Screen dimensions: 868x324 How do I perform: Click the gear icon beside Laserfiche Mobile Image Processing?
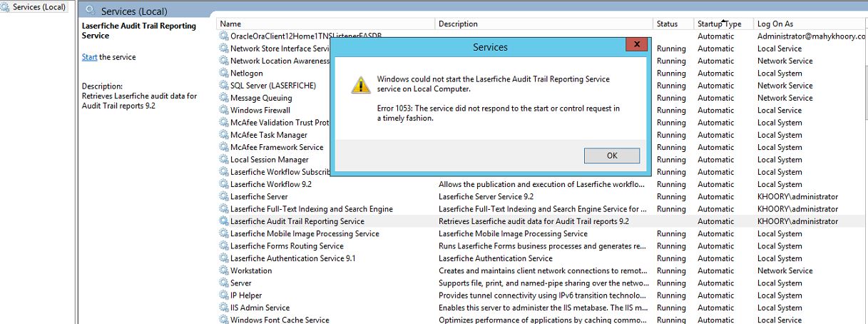(224, 233)
